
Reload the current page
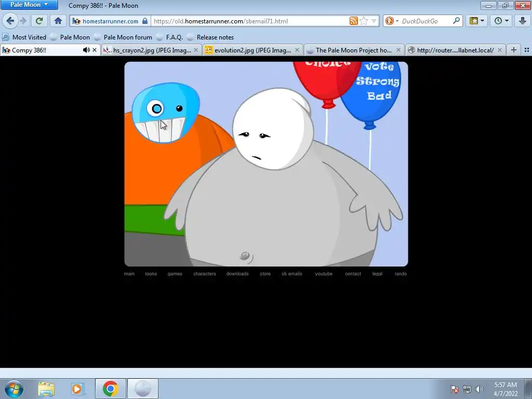tap(39, 21)
